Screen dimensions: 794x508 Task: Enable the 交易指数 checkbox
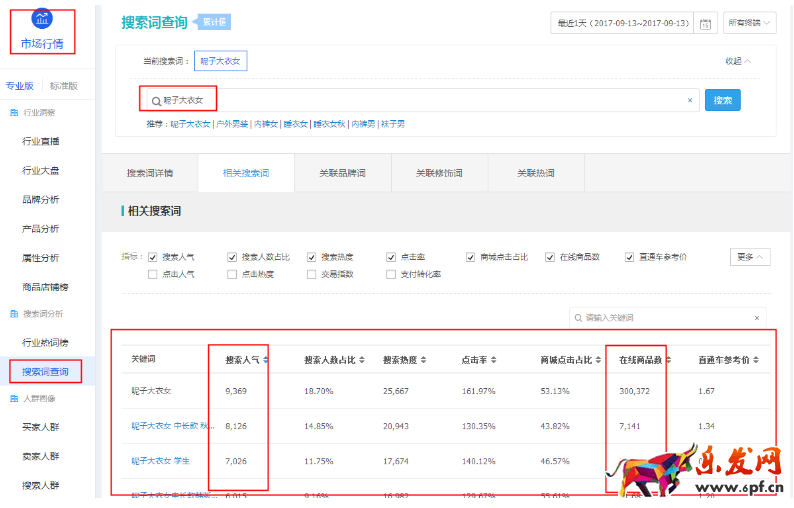coord(312,274)
